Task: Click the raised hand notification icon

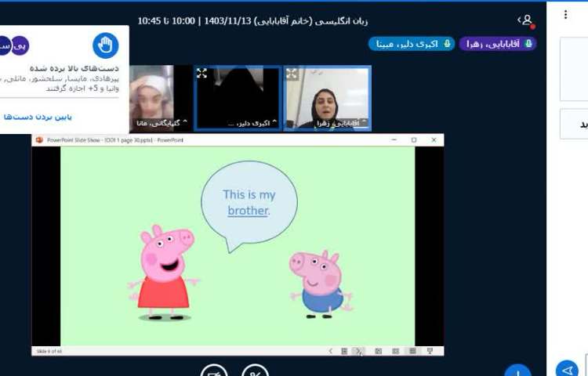Action: coord(105,45)
